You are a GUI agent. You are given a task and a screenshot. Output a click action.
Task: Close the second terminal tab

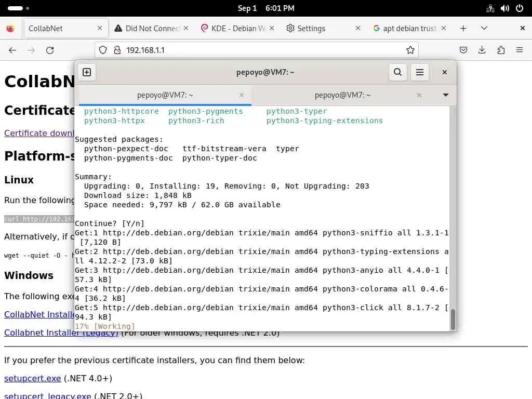pos(419,96)
